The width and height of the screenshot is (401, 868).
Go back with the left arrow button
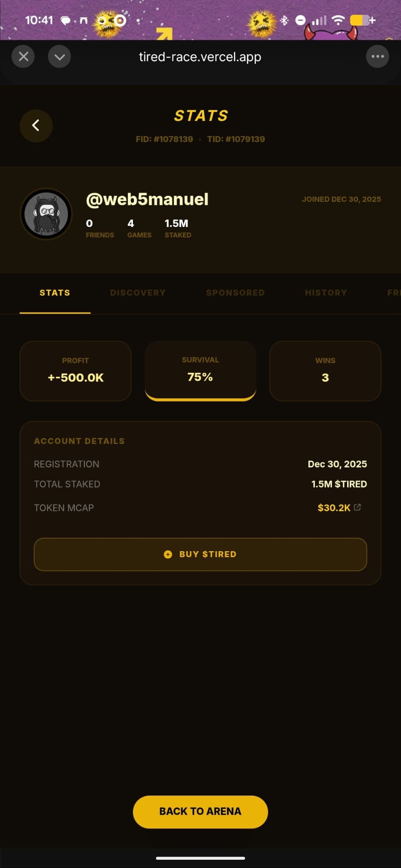pyautogui.click(x=36, y=126)
